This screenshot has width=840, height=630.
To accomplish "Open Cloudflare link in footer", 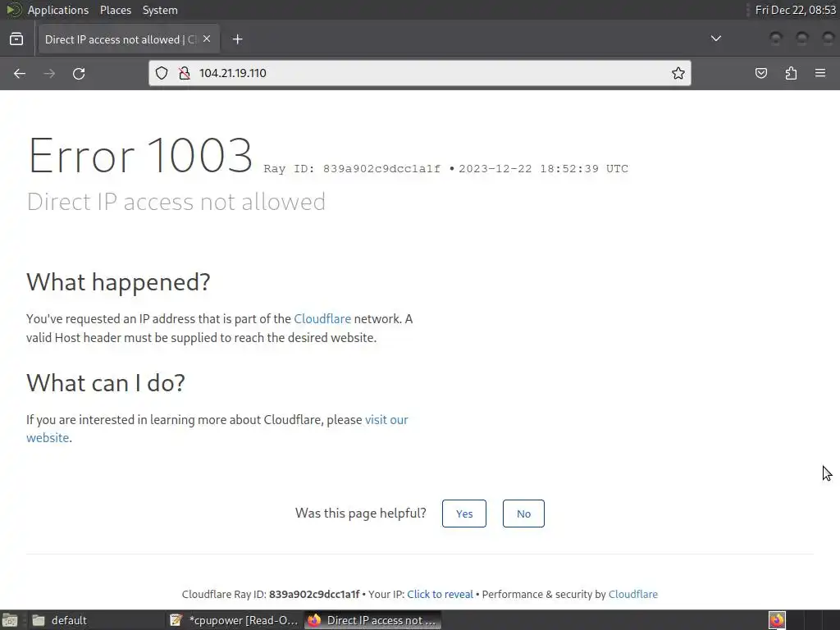I will click(632, 594).
